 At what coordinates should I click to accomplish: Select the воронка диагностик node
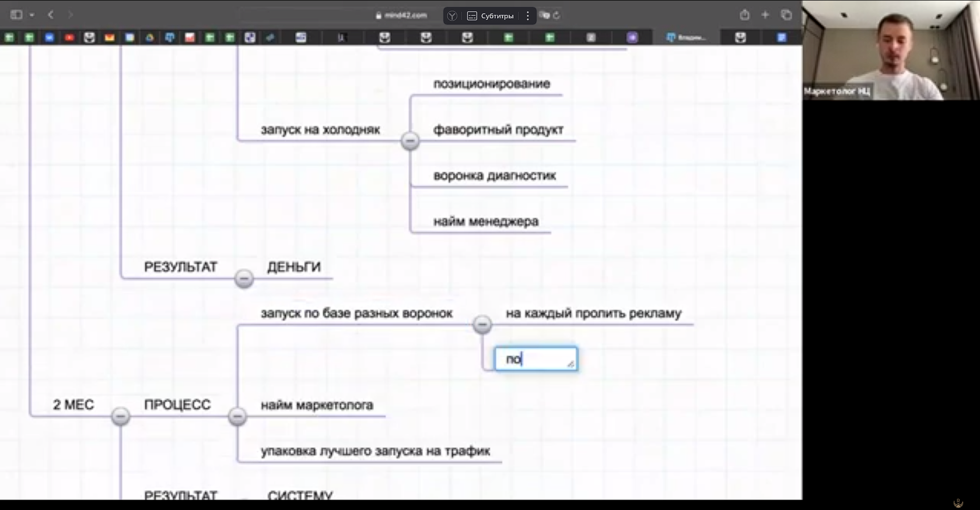click(x=495, y=175)
